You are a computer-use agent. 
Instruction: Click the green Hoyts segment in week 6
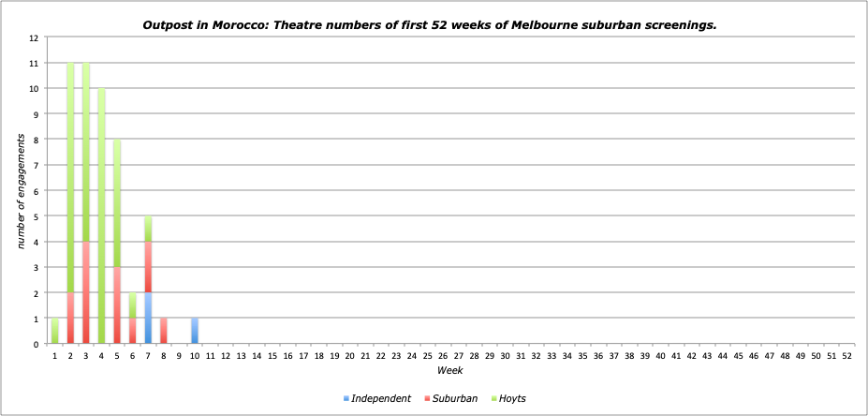132,305
